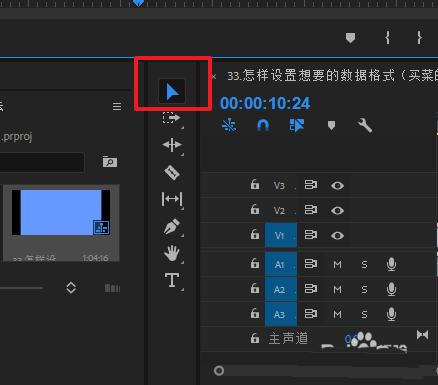The image size is (438, 385).
Task: Toggle lock on track A2
Action: [x=255, y=288]
